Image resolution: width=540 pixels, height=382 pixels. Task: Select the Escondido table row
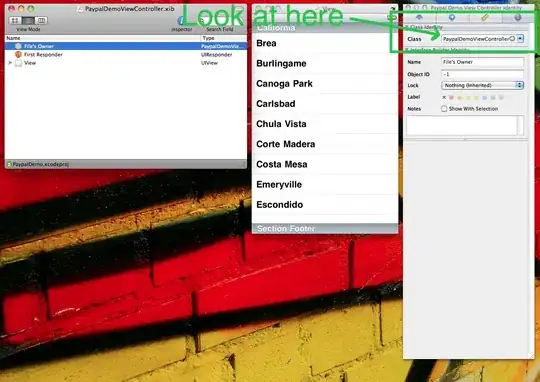coord(325,205)
